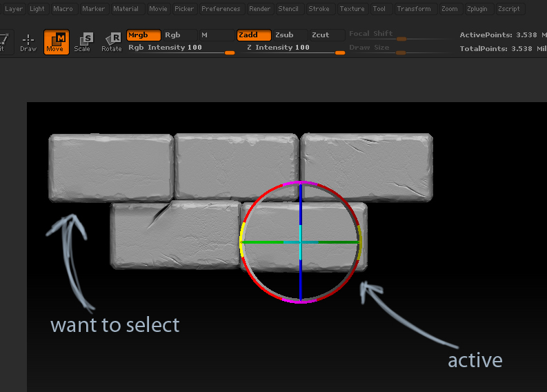
Task: Click the Rgb Intensity slider
Action: point(181,48)
